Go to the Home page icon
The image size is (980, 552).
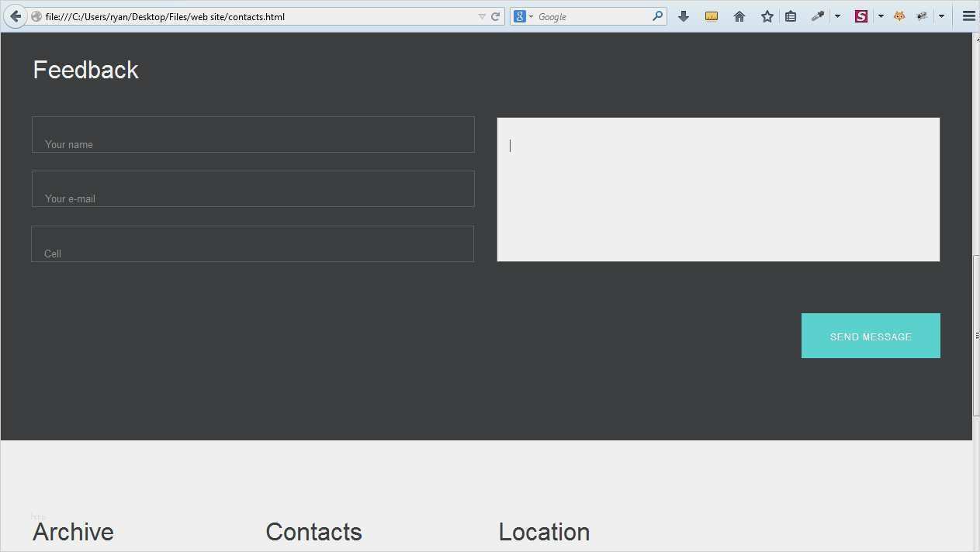click(x=739, y=16)
